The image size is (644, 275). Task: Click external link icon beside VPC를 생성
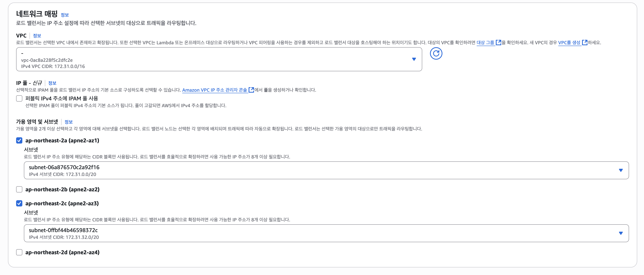click(585, 43)
